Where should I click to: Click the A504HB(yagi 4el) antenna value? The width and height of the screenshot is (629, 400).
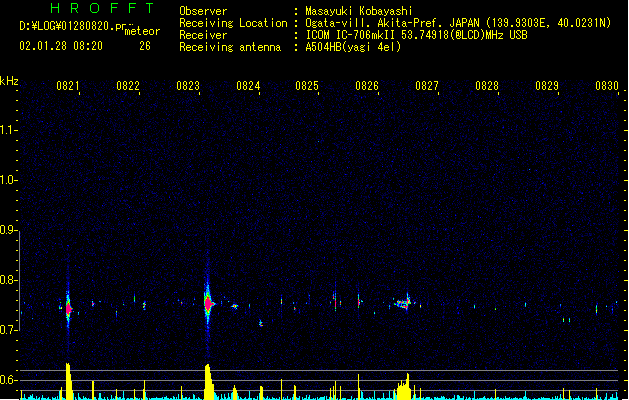coord(353,47)
